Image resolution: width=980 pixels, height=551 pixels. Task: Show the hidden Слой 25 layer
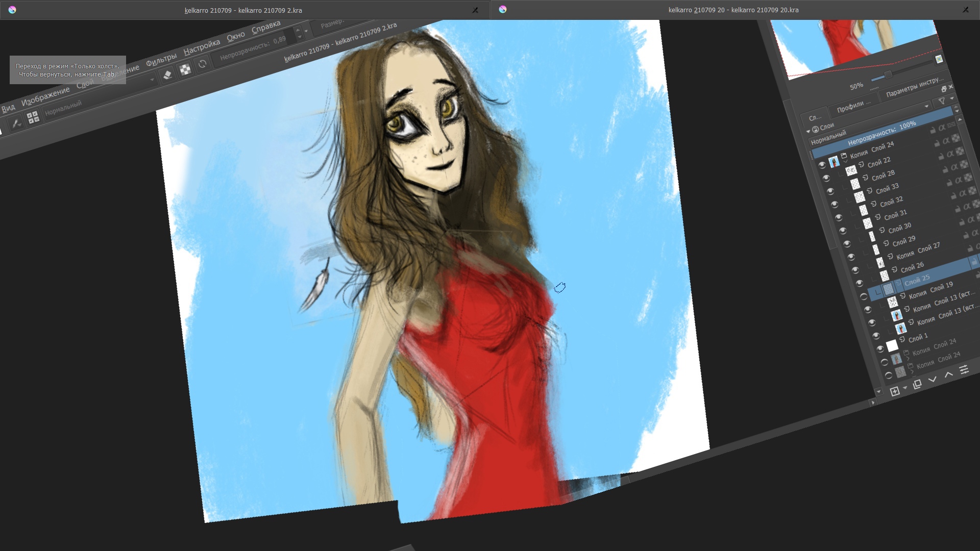(x=863, y=296)
